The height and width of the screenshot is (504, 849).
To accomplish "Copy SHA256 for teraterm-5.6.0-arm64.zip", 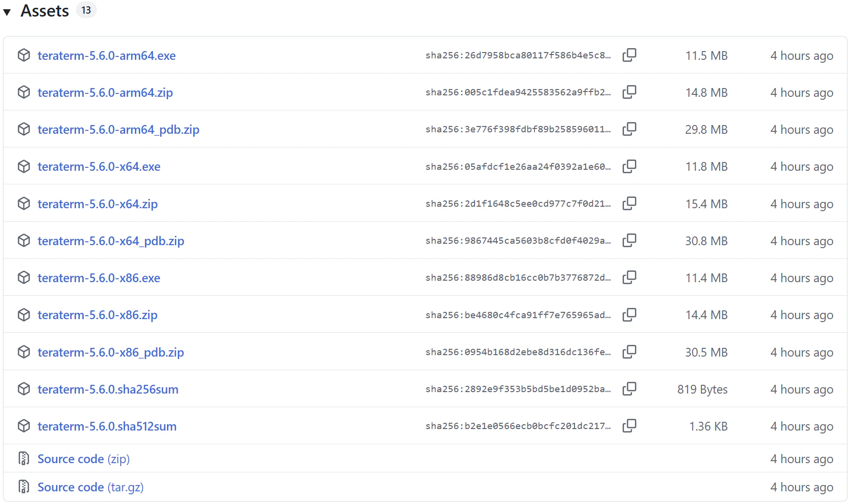I will [629, 92].
